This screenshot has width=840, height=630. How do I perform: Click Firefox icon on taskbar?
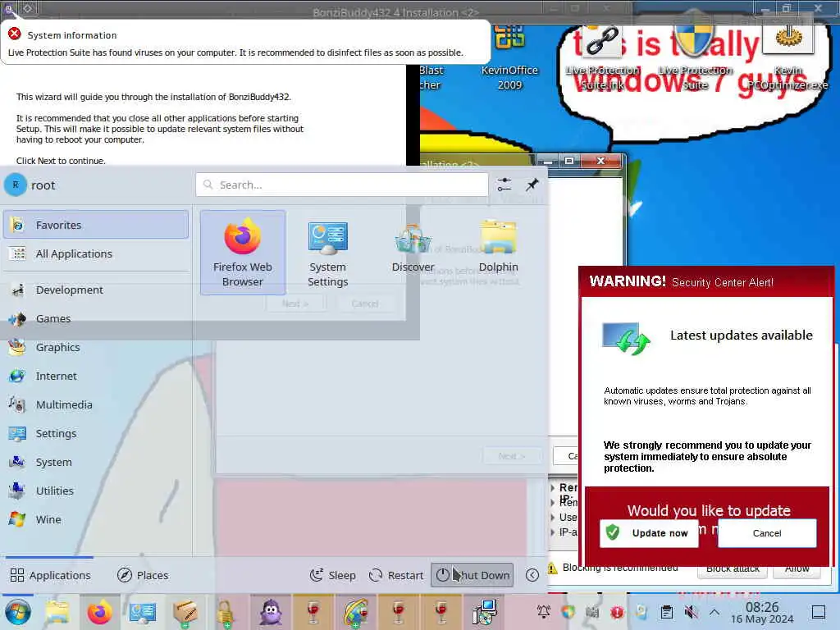99,612
